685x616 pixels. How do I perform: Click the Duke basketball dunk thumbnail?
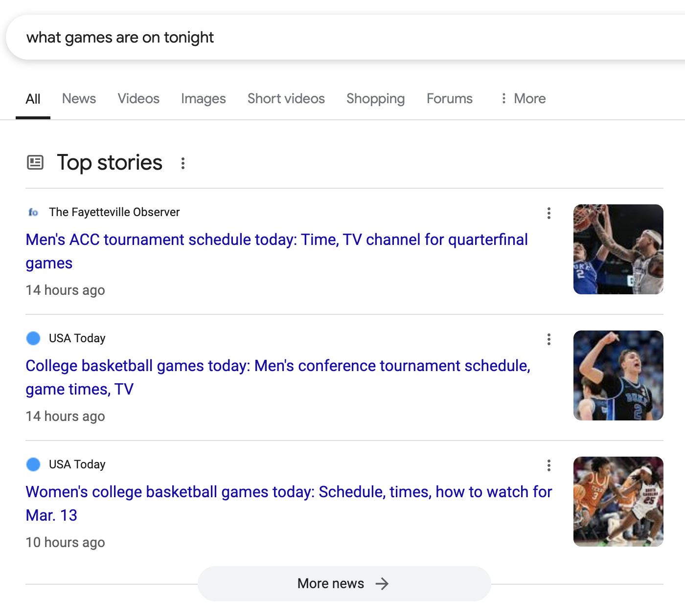[618, 249]
